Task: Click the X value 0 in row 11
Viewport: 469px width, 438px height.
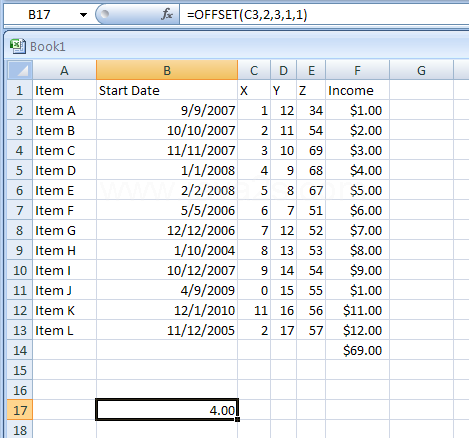Action: 254,290
